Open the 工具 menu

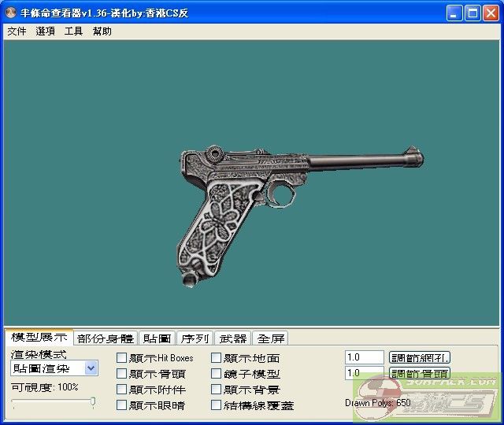(x=73, y=31)
